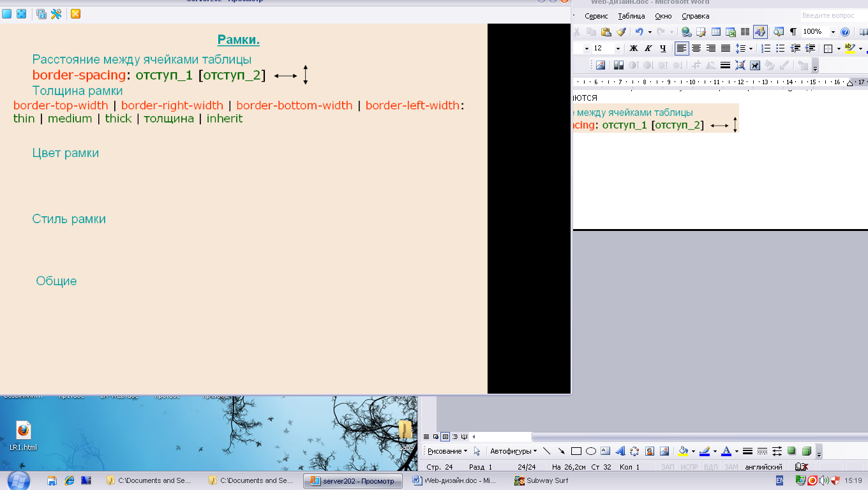Open Справка menu in Word
Screen dimensions: 868x490
pyautogui.click(x=695, y=16)
